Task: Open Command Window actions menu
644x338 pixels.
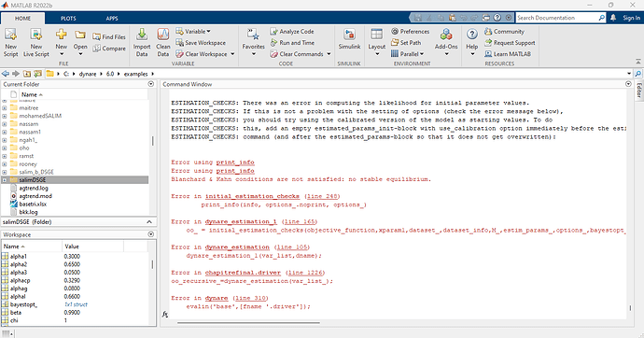Action: click(628, 84)
